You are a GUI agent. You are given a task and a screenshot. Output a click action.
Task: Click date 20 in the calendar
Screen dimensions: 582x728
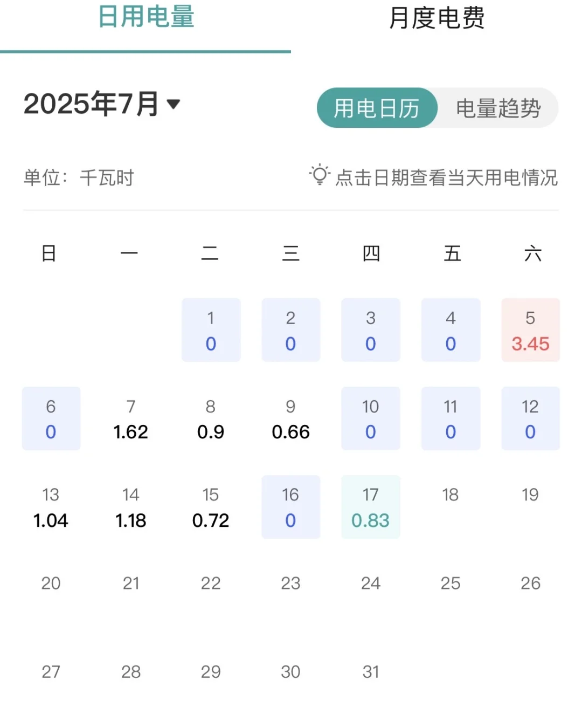click(x=51, y=583)
